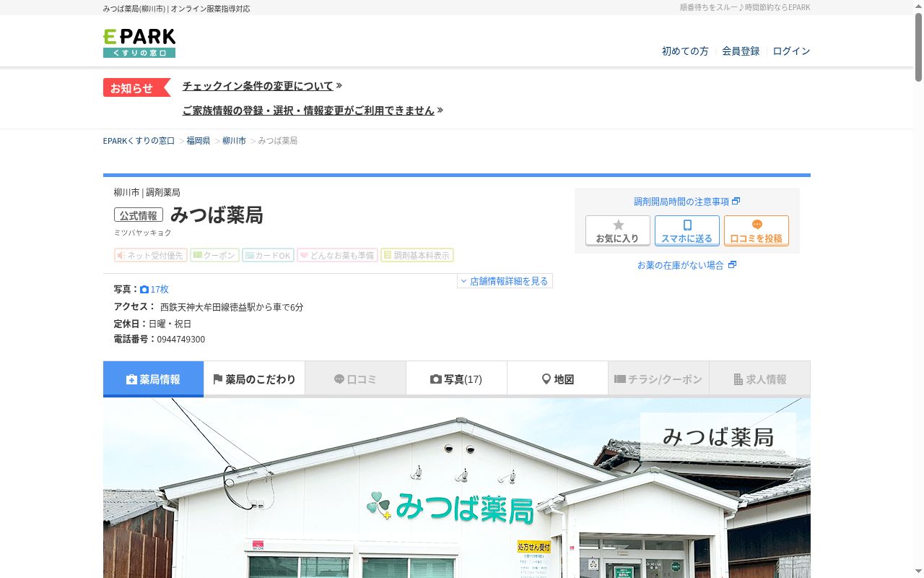This screenshot has height=578, width=924.
Task: Click the みつば薬局 storefront photo
Action: 457,488
